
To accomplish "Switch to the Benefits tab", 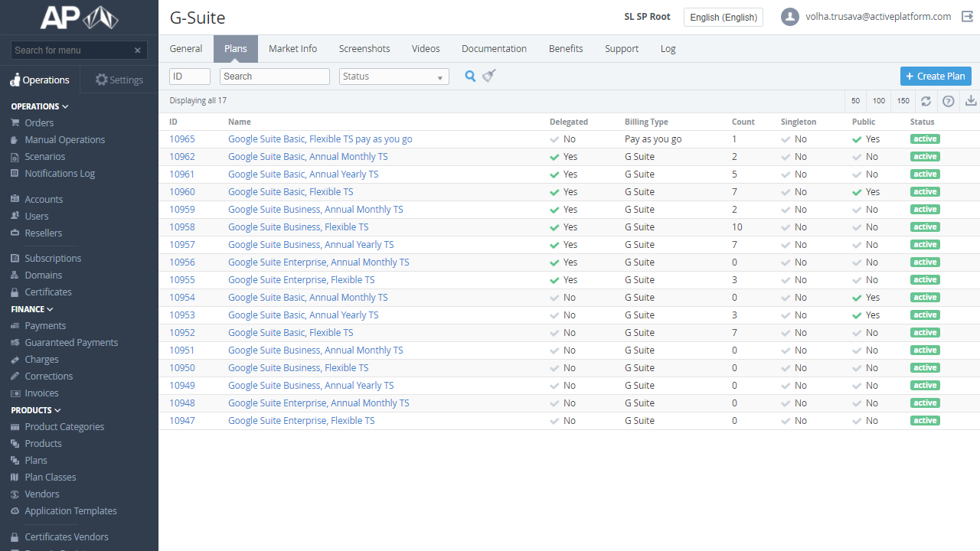I will [x=566, y=48].
